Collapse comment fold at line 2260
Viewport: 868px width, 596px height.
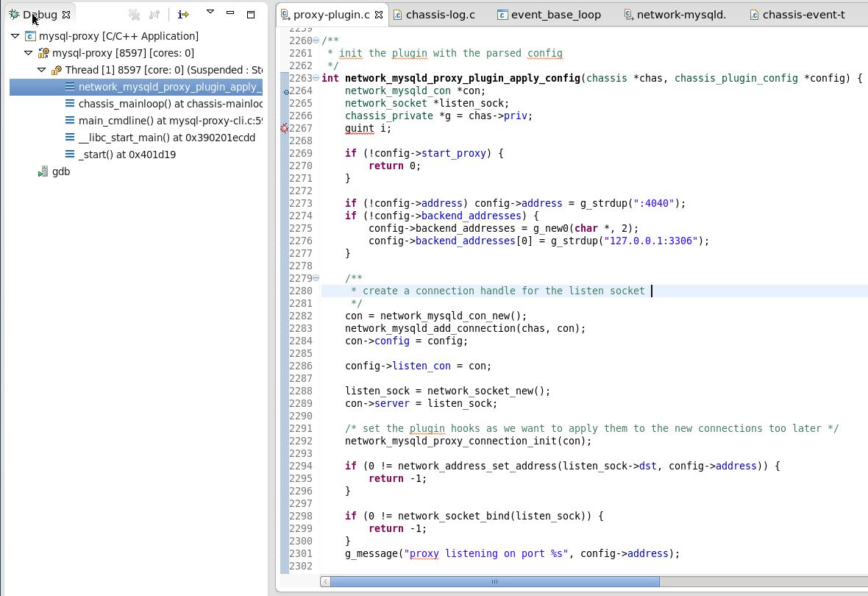(x=316, y=40)
